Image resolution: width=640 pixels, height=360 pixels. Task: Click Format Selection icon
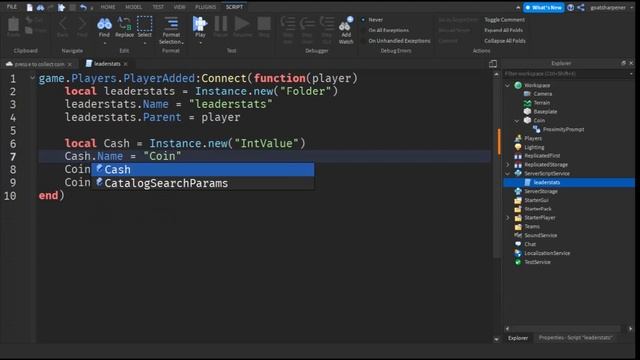tap(171, 30)
